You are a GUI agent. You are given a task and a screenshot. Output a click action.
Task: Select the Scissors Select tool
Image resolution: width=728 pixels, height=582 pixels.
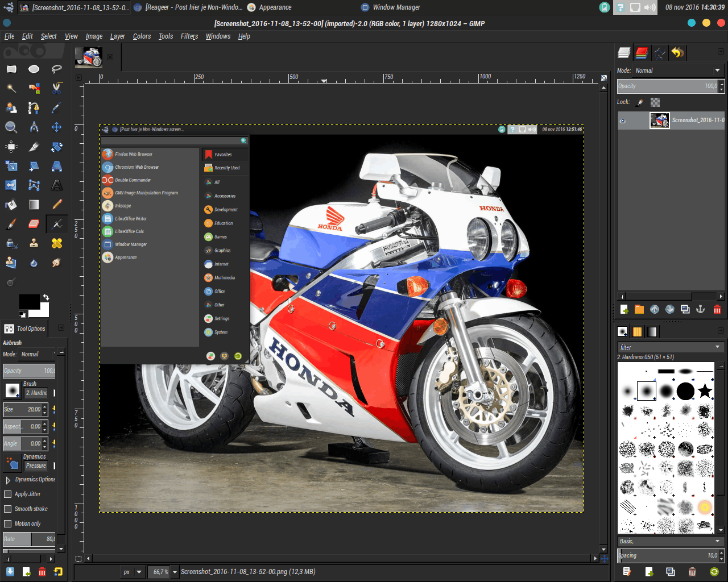57,88
